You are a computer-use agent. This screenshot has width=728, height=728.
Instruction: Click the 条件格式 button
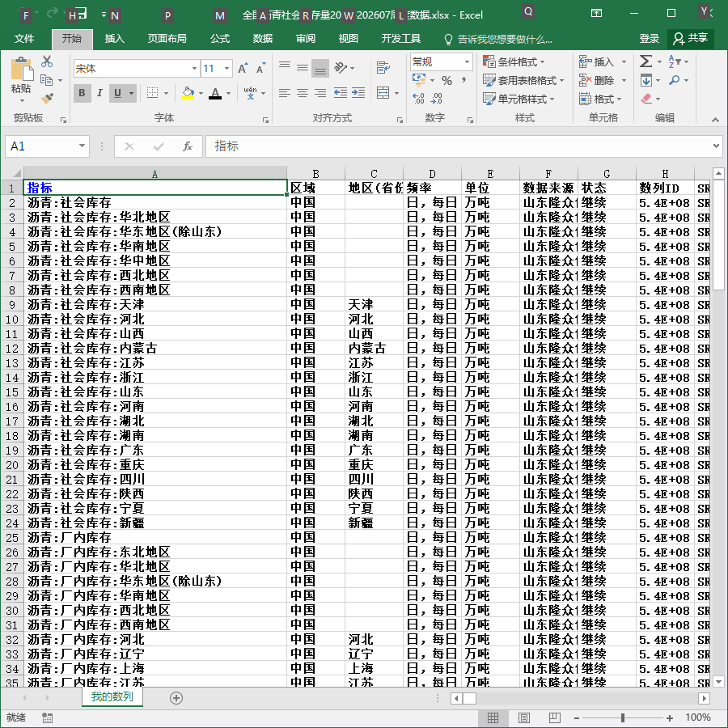[514, 61]
